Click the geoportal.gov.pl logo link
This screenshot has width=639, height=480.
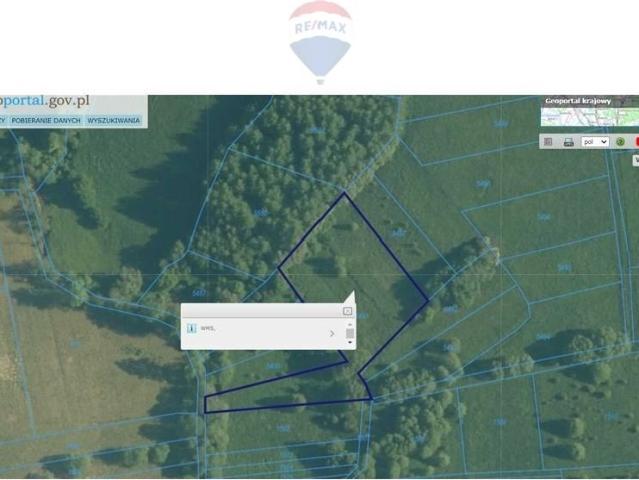(x=44, y=101)
